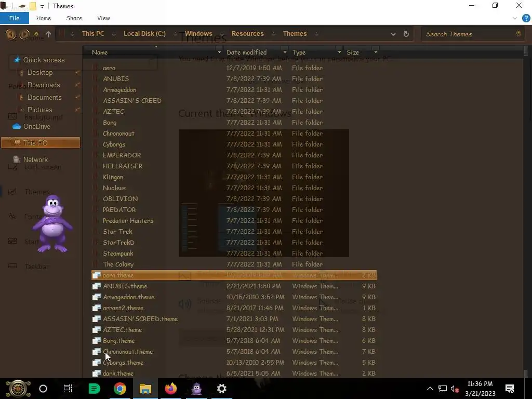Image resolution: width=532 pixels, height=399 pixels.
Task: Select the ANUBIS folder row
Action: click(x=234, y=79)
